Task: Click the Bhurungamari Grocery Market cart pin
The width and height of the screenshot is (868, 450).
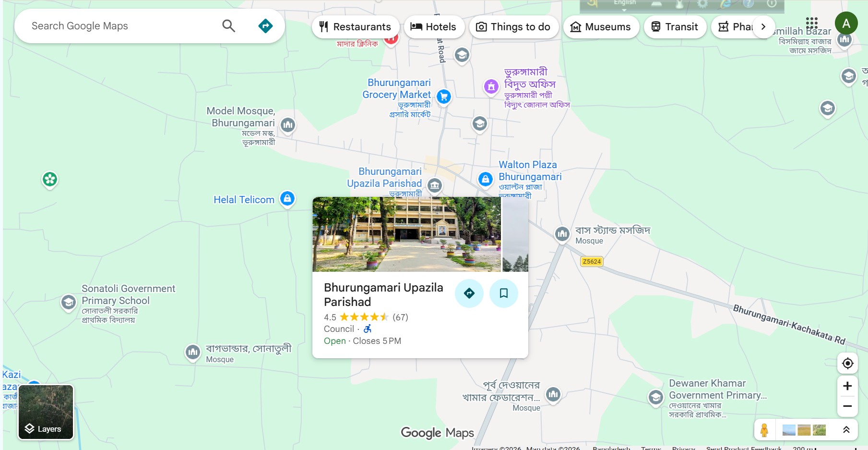Action: tap(444, 97)
